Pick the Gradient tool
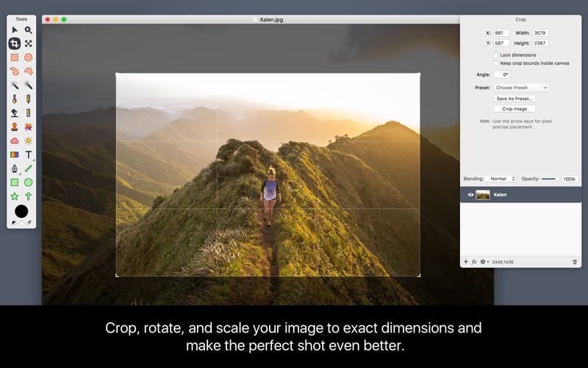 tap(14, 155)
